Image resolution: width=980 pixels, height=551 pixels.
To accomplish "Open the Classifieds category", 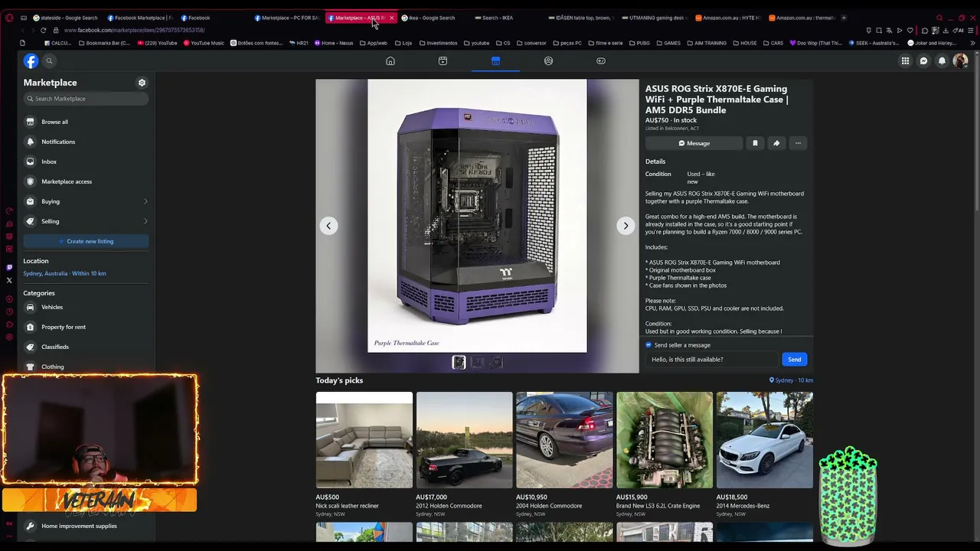I will pyautogui.click(x=86, y=347).
